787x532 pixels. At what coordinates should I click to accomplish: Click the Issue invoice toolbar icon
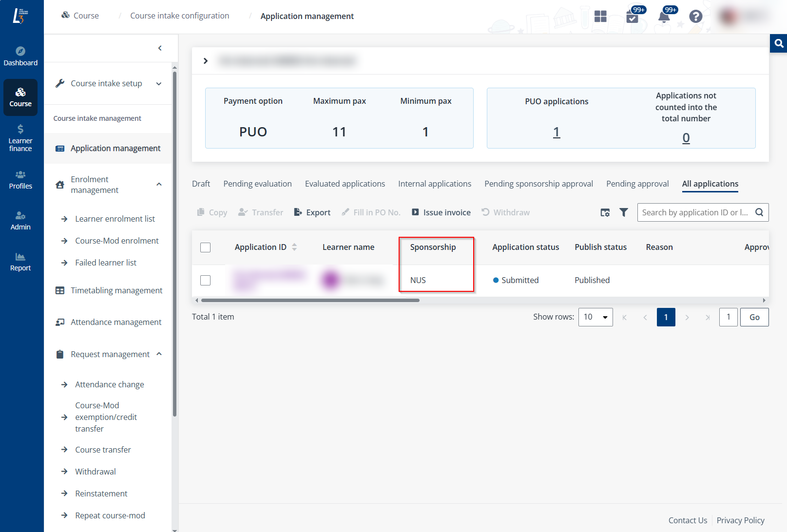(x=441, y=212)
